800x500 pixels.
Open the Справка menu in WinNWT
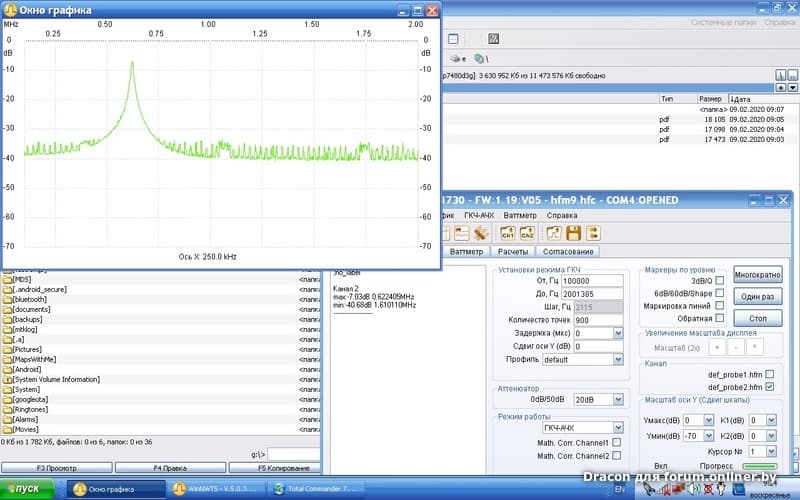click(x=561, y=215)
